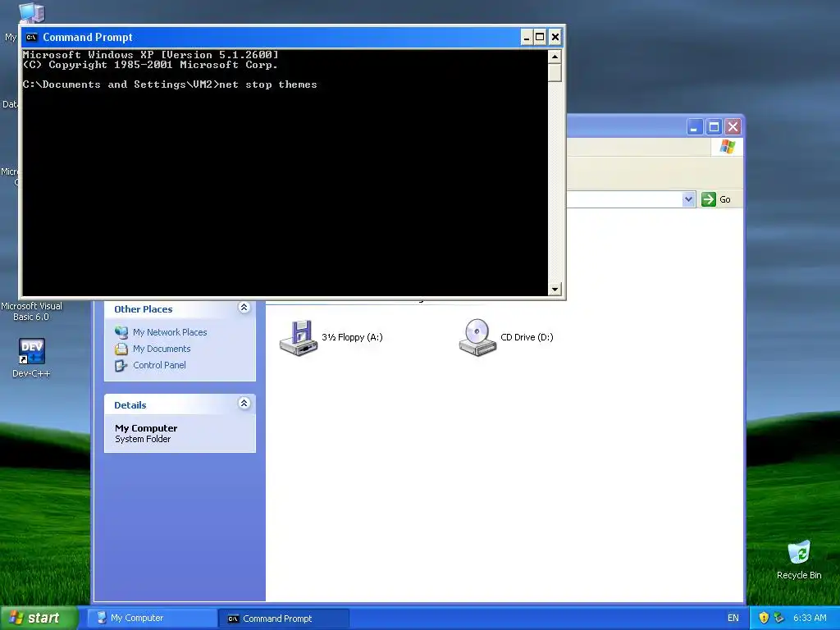Screen dimensions: 840x630
Task: Click the Other Places header text
Action: point(143,309)
